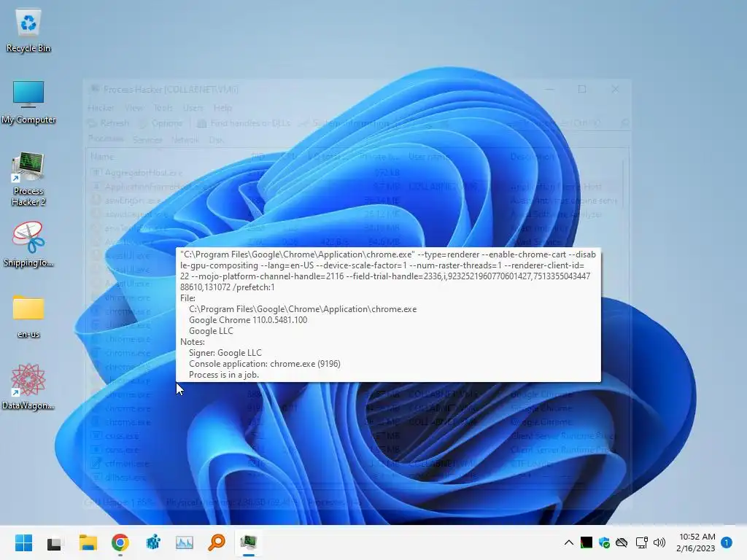Open the View menu in Process Hacker
The image size is (747, 560).
click(x=133, y=108)
